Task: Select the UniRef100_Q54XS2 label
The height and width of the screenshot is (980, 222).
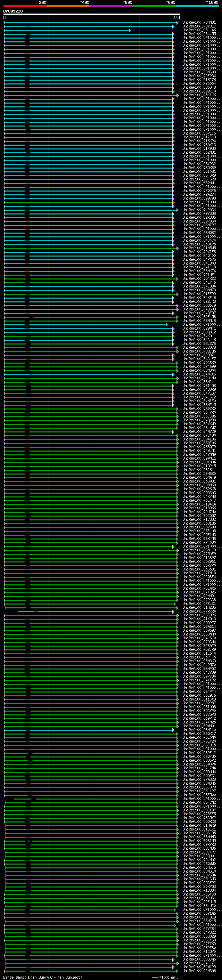Action: 199,278
